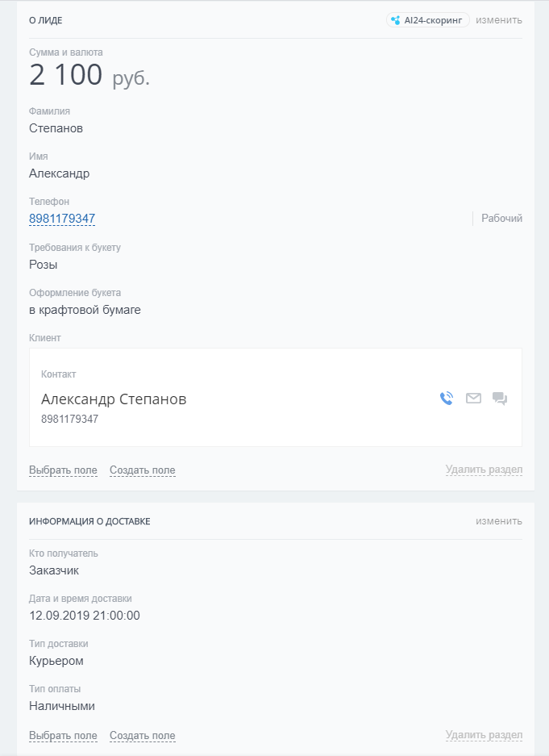Click the Кто получатель value Заказчик

click(54, 570)
